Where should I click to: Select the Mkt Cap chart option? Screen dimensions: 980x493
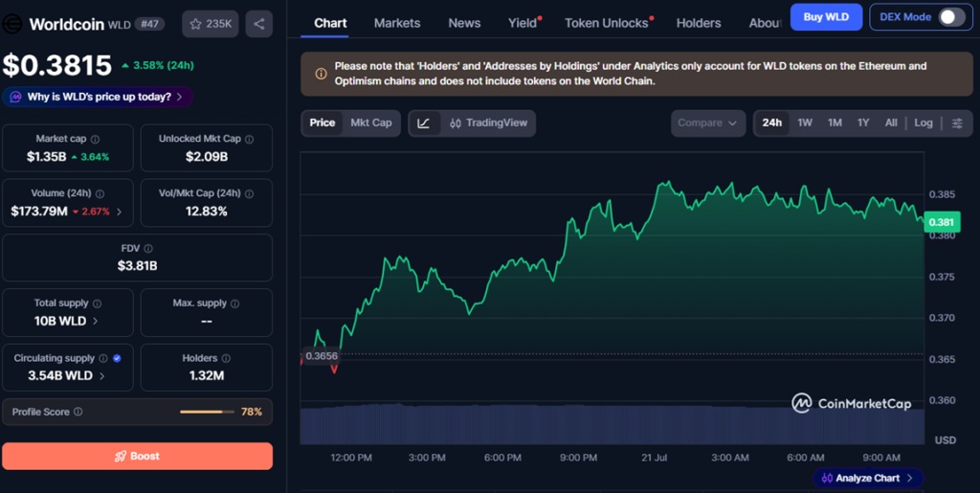[371, 123]
